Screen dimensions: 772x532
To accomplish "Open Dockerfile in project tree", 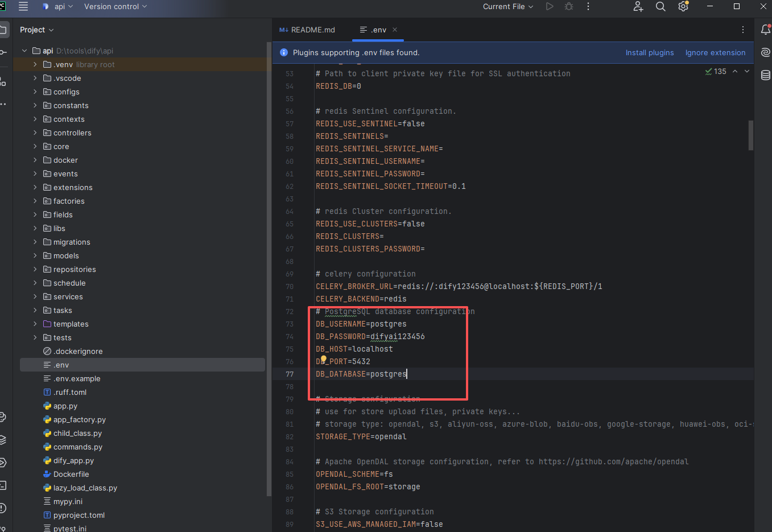I will click(71, 474).
